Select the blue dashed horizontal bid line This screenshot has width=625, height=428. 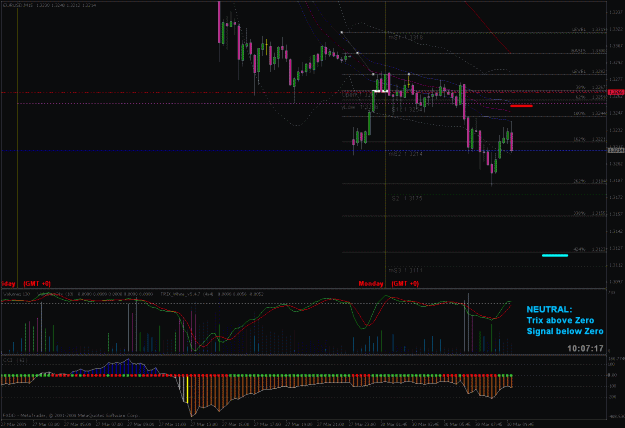tap(303, 151)
